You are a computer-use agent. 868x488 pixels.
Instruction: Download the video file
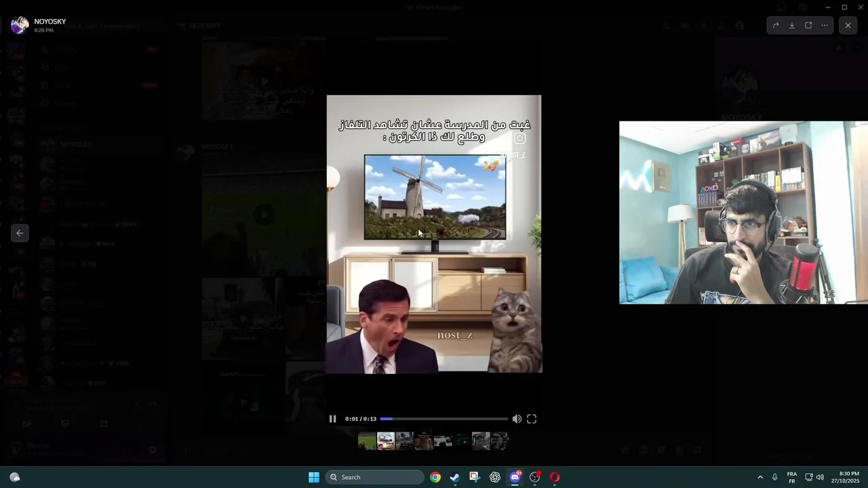(x=792, y=25)
